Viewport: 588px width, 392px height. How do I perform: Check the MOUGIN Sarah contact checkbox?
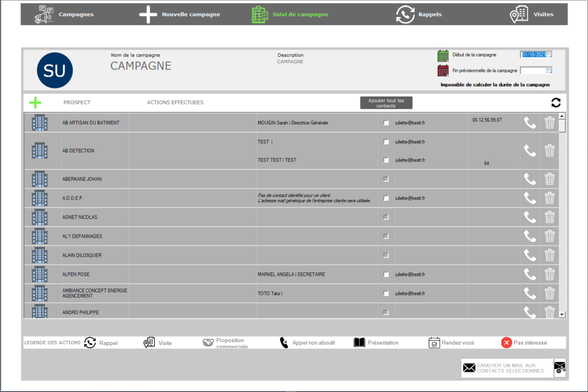click(386, 123)
